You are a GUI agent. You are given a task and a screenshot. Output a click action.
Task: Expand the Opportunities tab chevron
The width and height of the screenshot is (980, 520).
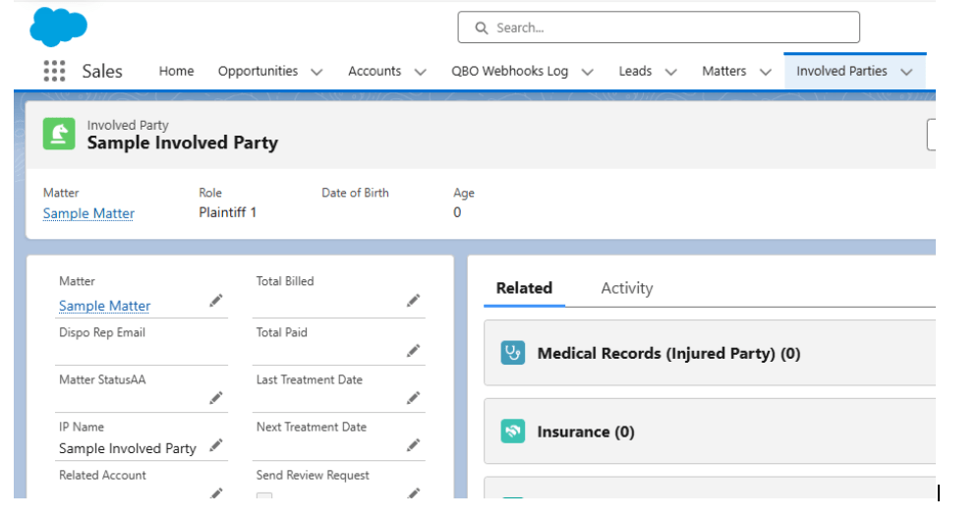317,72
